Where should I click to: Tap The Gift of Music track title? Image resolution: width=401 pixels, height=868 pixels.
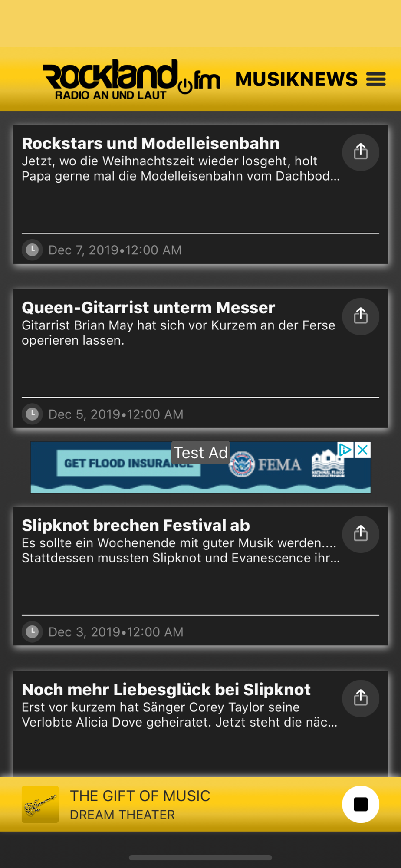[x=140, y=796]
